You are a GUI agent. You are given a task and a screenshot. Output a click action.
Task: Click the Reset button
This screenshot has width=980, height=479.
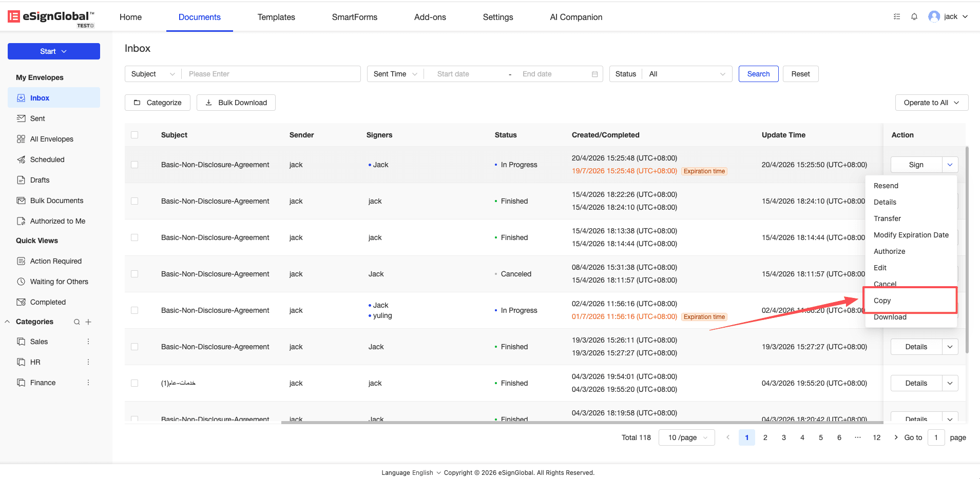click(x=800, y=74)
